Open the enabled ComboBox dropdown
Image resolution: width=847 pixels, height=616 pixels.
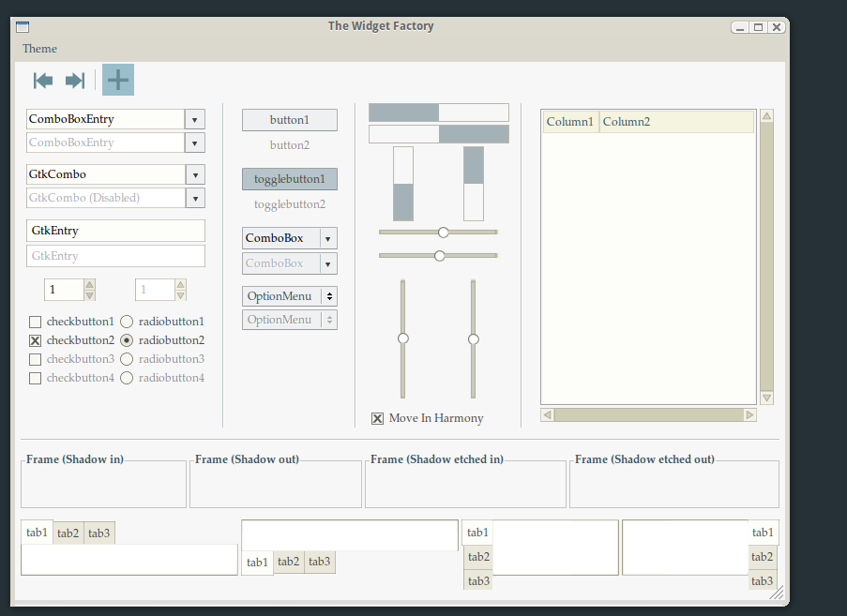pos(290,238)
